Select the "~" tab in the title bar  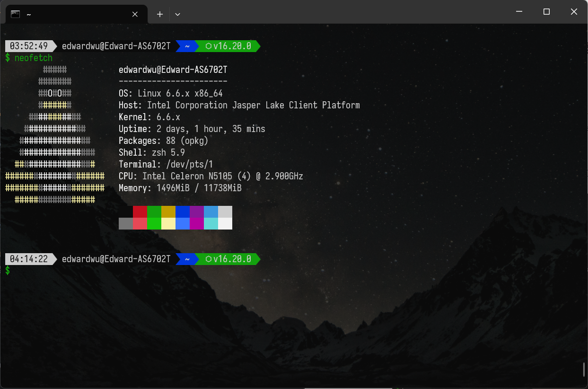(x=71, y=14)
